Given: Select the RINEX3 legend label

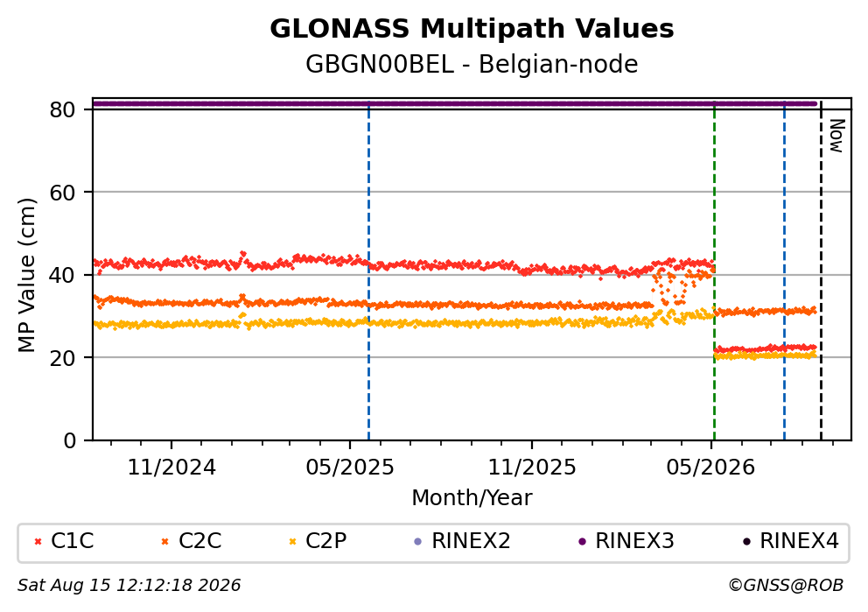Looking at the screenshot, I should click(x=634, y=541).
